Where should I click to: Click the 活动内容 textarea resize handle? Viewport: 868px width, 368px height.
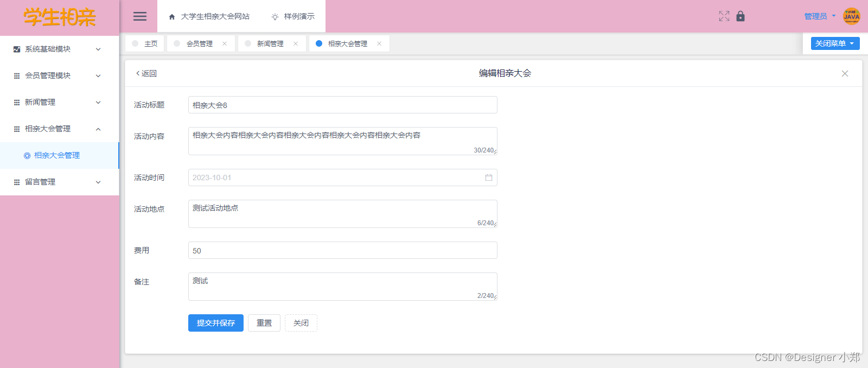495,153
